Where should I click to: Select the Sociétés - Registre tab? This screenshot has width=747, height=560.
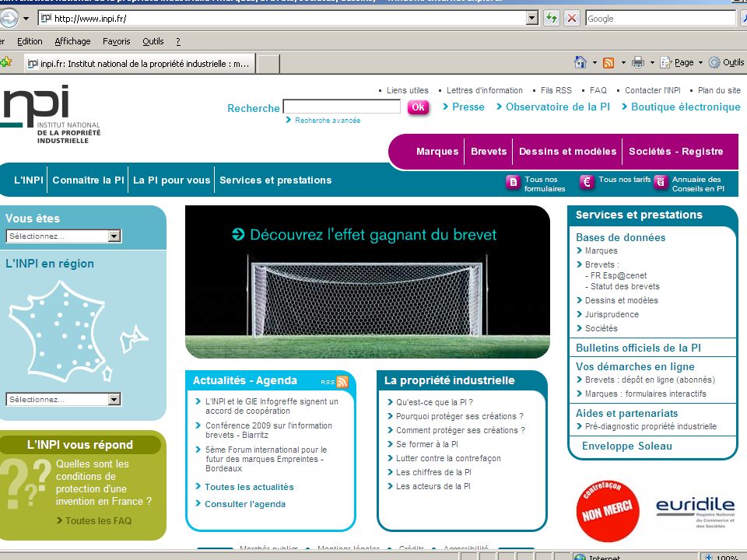(675, 152)
